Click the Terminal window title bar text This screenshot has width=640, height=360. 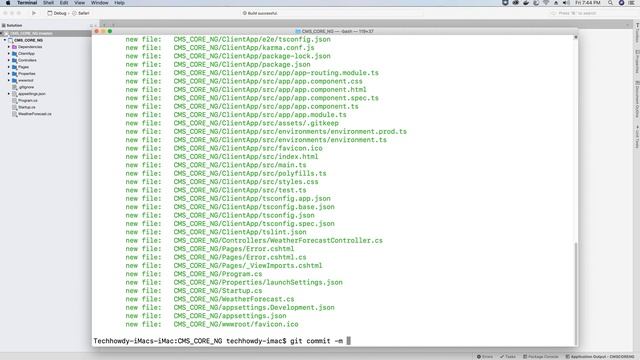pyautogui.click(x=337, y=31)
